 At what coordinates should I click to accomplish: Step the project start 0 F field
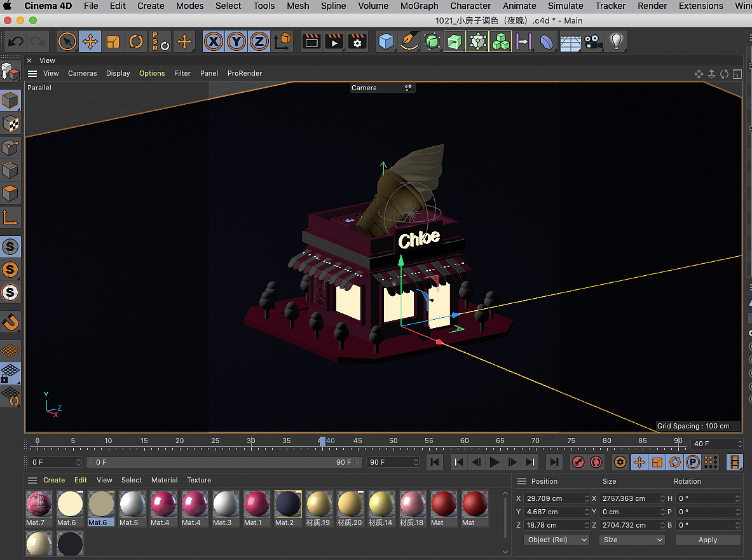point(78,462)
